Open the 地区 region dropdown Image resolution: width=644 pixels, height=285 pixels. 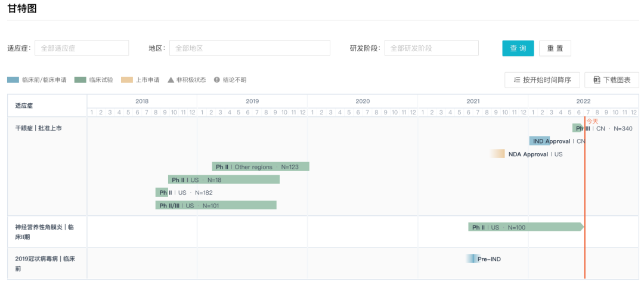coord(249,48)
